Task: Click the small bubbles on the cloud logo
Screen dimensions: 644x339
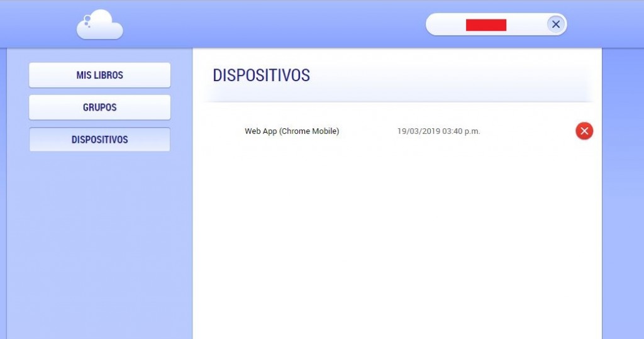Action: pos(87,23)
